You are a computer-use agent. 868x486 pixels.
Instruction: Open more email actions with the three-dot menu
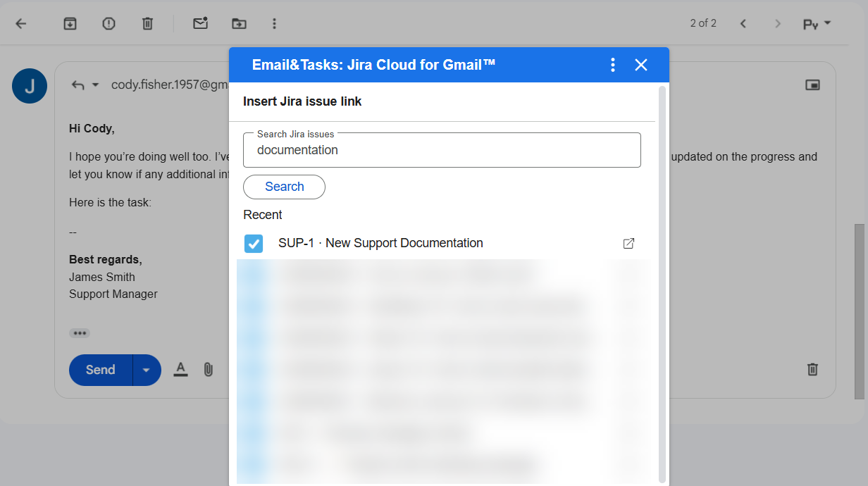tap(274, 23)
